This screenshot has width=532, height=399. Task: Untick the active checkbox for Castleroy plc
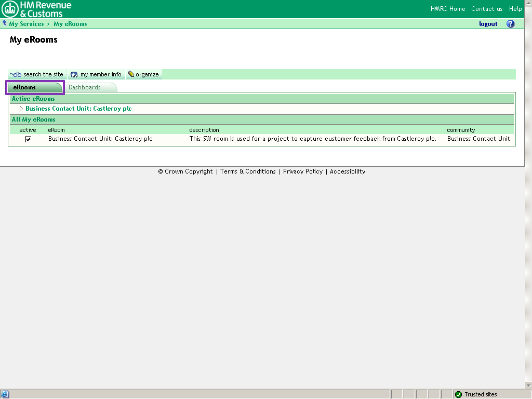point(28,139)
